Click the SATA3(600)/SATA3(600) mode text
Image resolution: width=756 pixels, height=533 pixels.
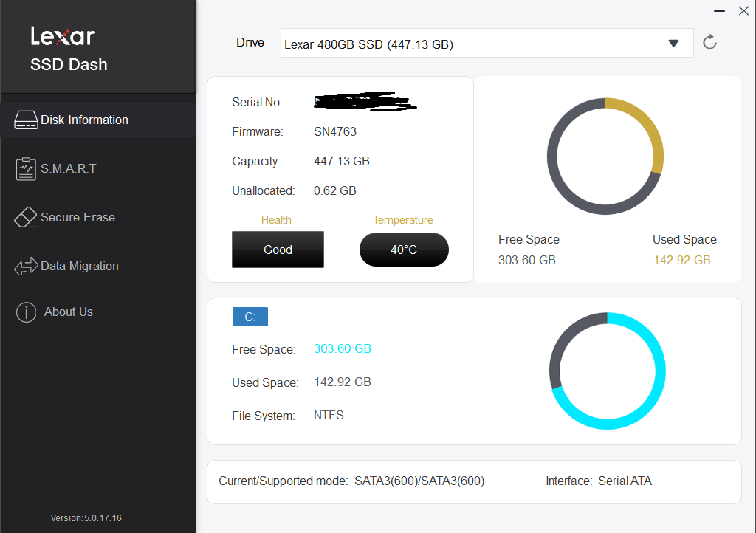tap(419, 481)
